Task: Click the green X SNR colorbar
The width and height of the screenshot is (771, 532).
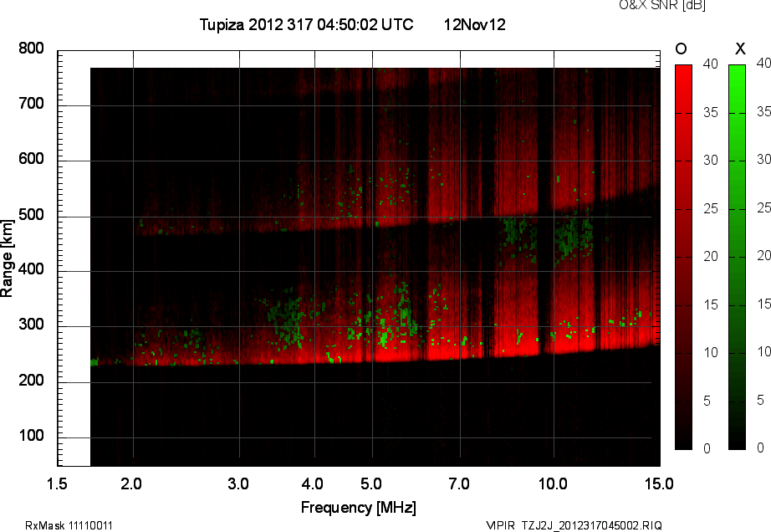Action: click(737, 257)
